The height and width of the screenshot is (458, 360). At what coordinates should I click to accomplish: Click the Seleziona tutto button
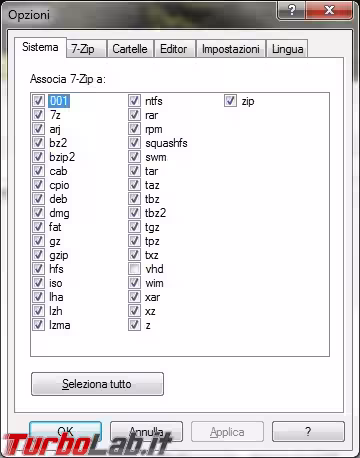97,384
